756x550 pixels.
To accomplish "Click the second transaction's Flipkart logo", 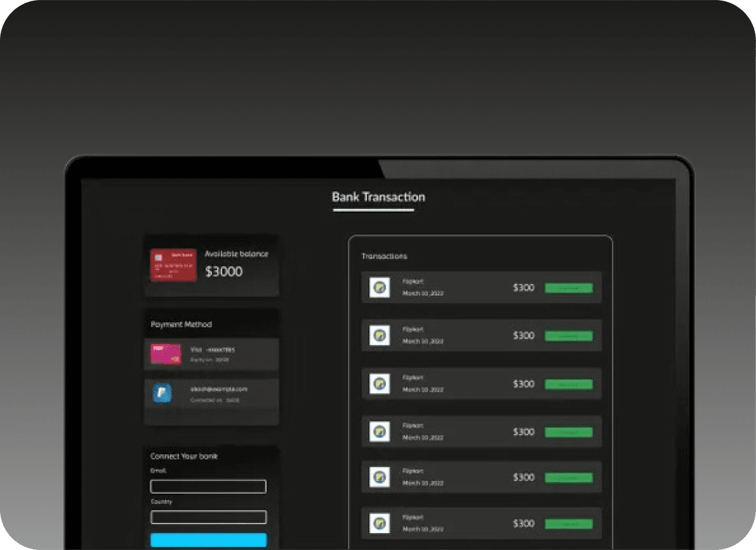I will pos(379,335).
